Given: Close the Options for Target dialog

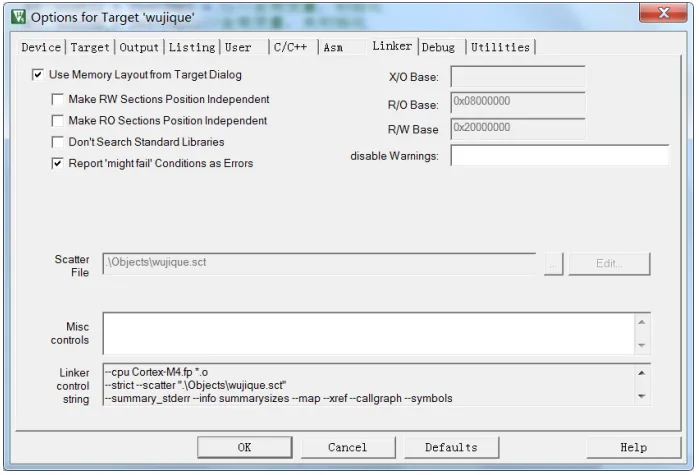Looking at the screenshot, I should [x=663, y=13].
